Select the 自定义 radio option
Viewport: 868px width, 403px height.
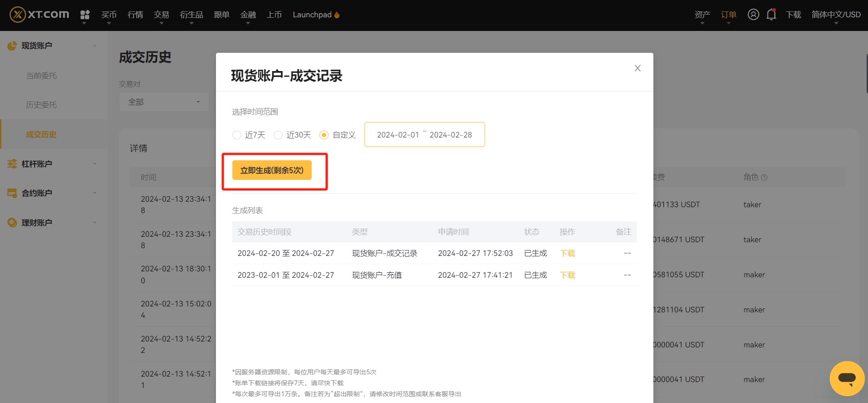[324, 135]
